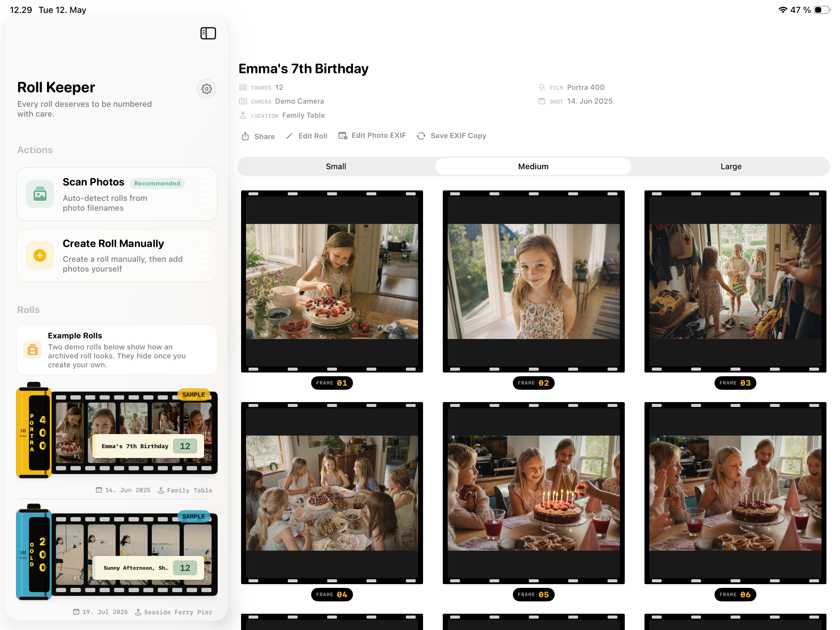Viewport: 840px width, 630px height.
Task: Click the Gold 200 blue film canister
Action: tap(34, 552)
